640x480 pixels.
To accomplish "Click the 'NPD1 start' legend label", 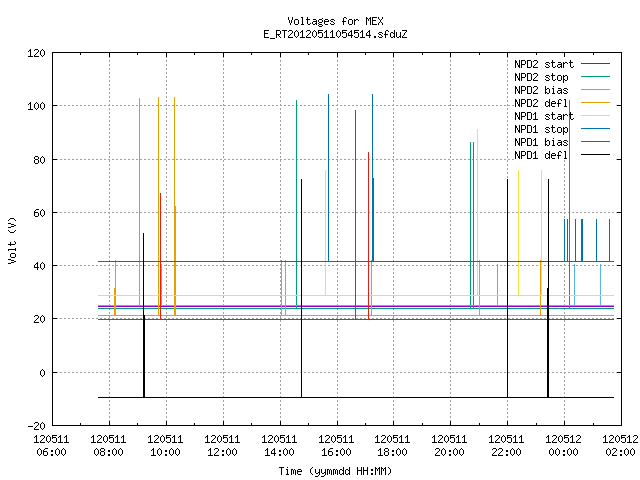I will tap(544, 116).
